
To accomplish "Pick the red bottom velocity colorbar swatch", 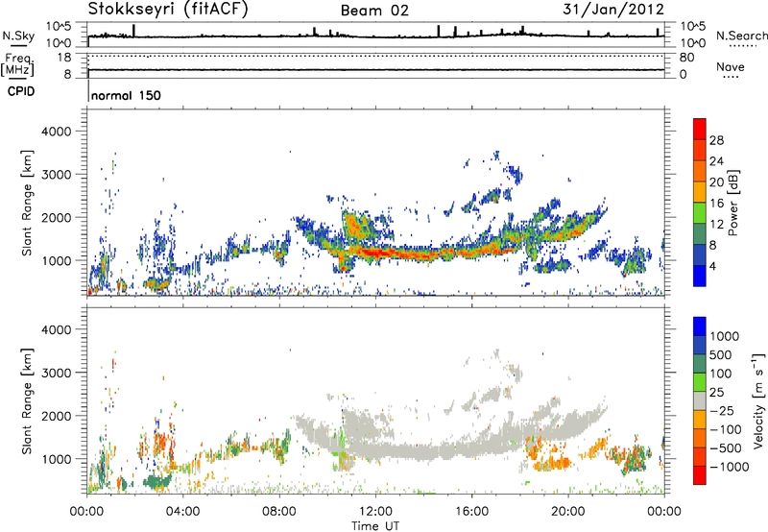I will (x=700, y=475).
